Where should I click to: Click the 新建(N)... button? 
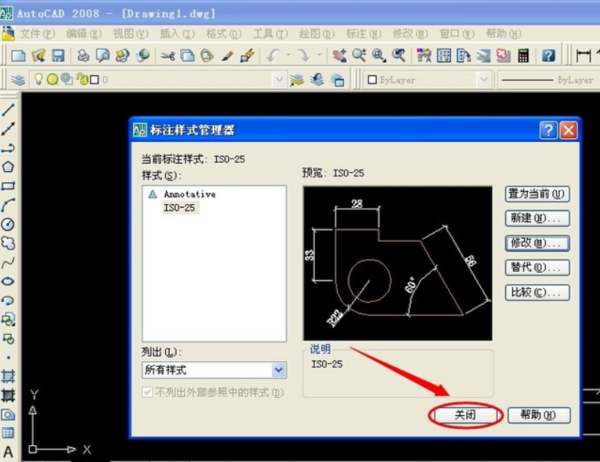point(537,219)
